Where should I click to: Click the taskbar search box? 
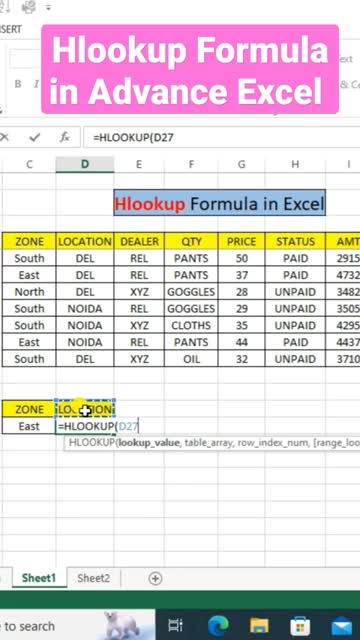[78, 625]
